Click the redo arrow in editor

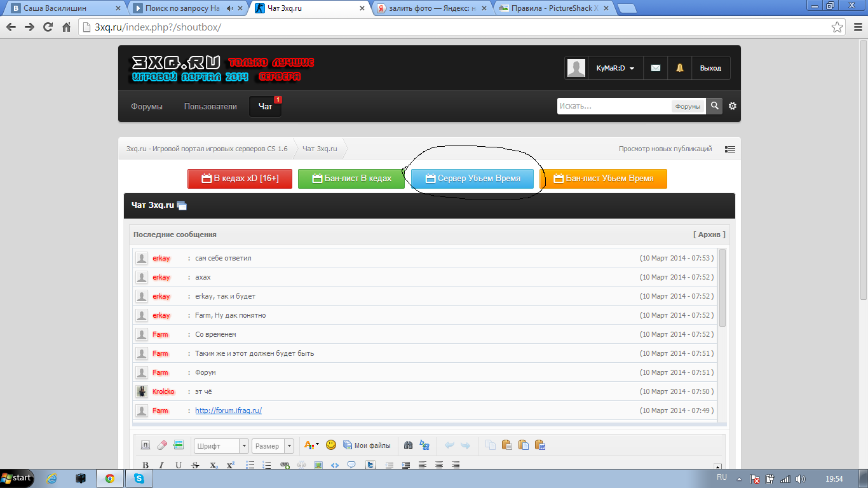pos(465,445)
